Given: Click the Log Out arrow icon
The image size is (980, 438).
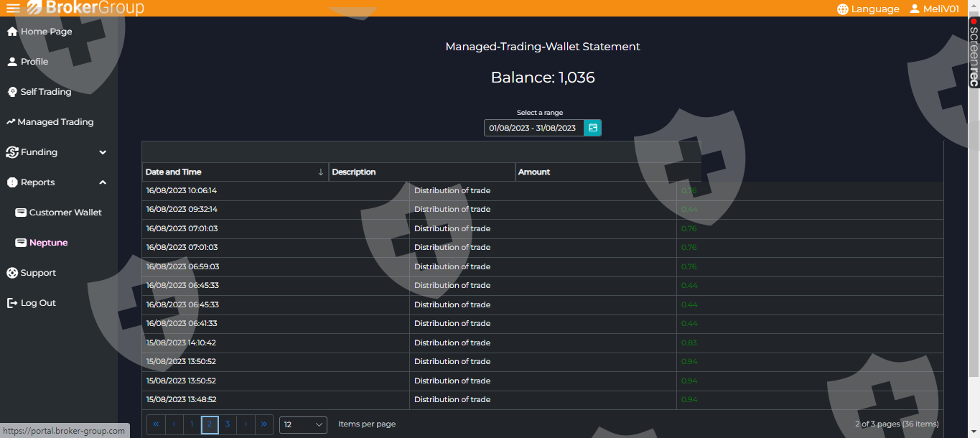Looking at the screenshot, I should pos(12,303).
